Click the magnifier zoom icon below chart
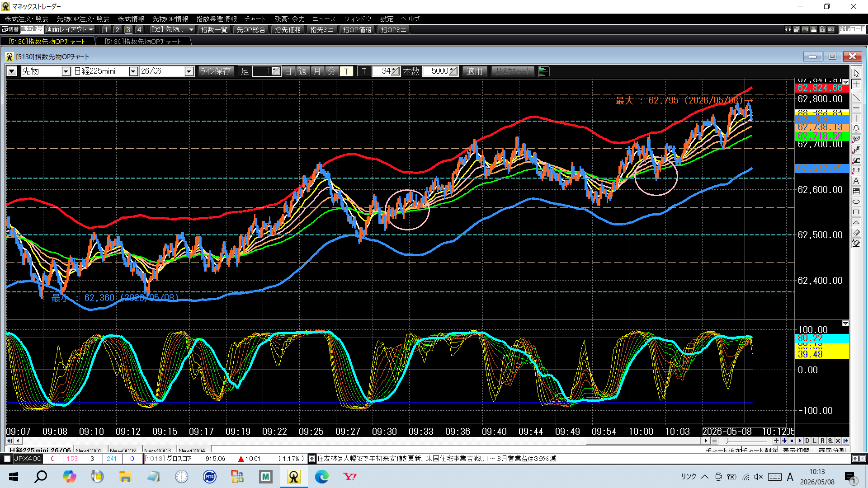Screen dimensions: 868x488 830,441
